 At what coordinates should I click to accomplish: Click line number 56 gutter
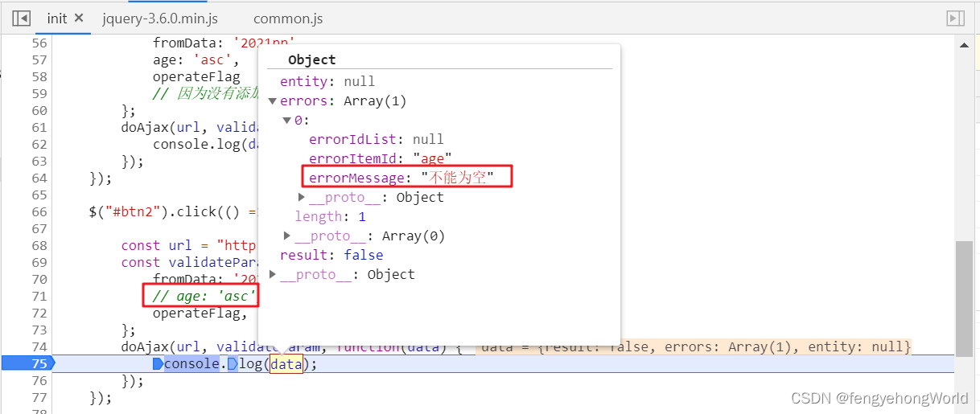pos(39,43)
